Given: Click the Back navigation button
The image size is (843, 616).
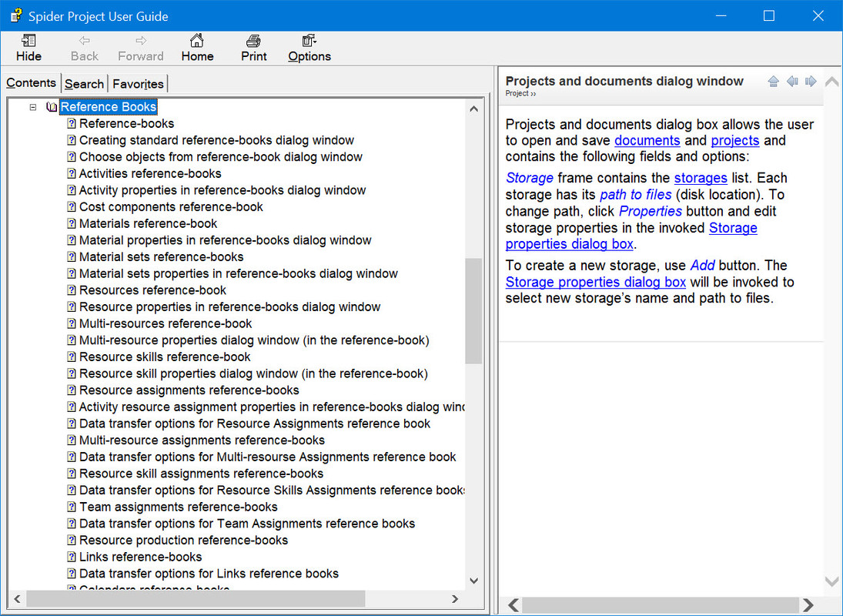Looking at the screenshot, I should point(85,49).
